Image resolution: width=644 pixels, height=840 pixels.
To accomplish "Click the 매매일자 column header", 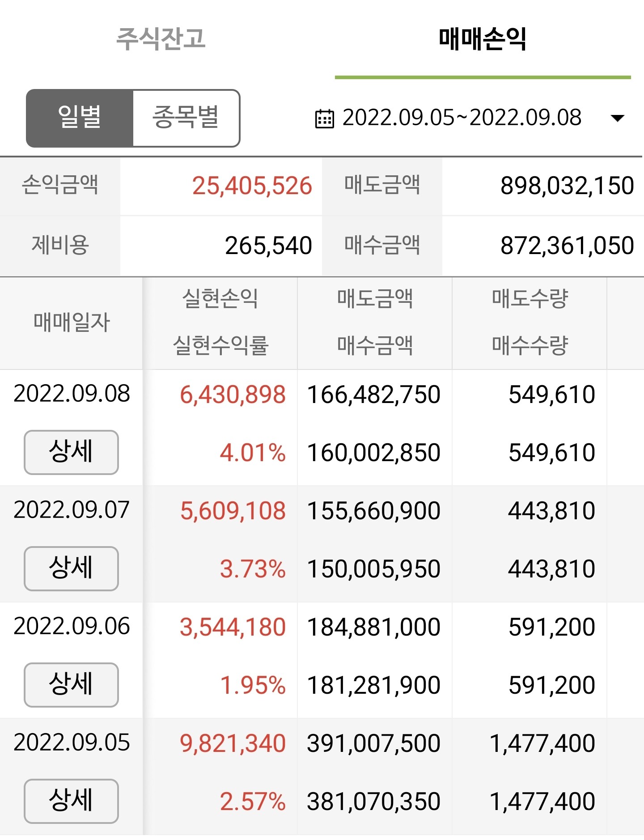I will coord(72,322).
